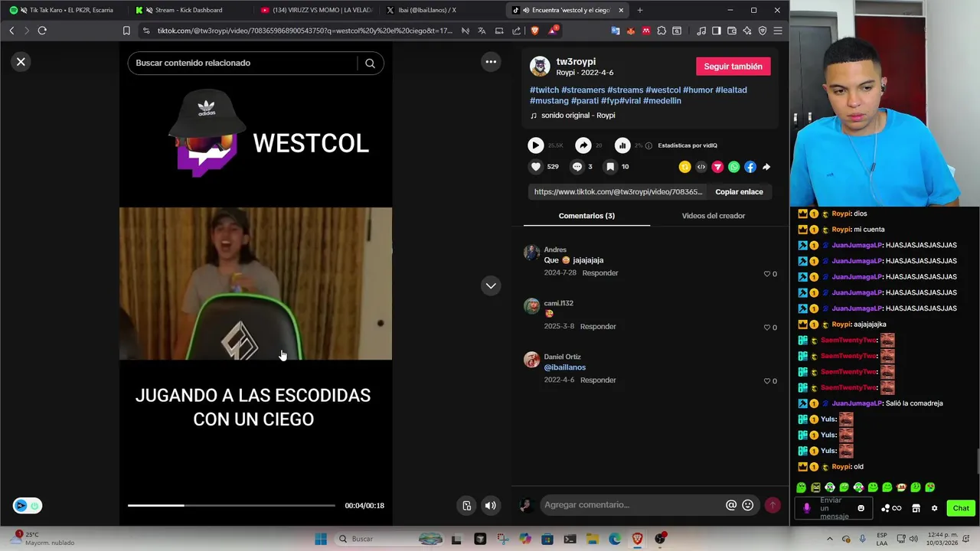Like the video with the heart icon
Viewport: 980px width, 551px height.
point(536,167)
